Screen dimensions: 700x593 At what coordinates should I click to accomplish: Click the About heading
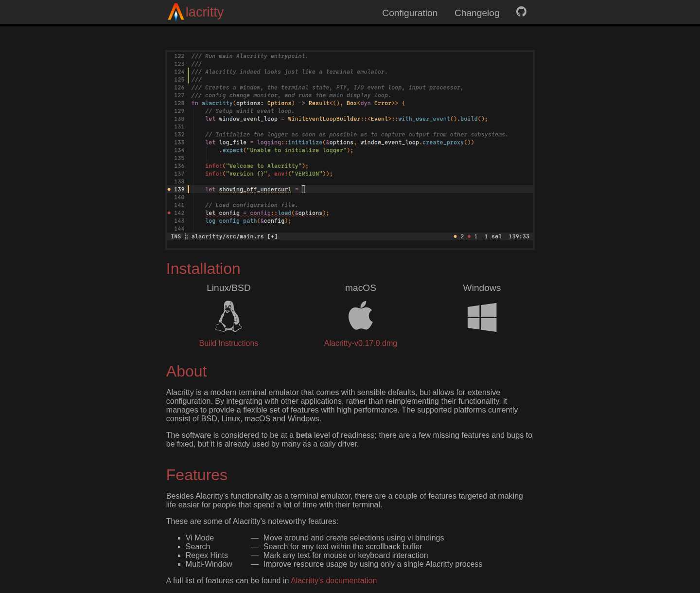187,372
